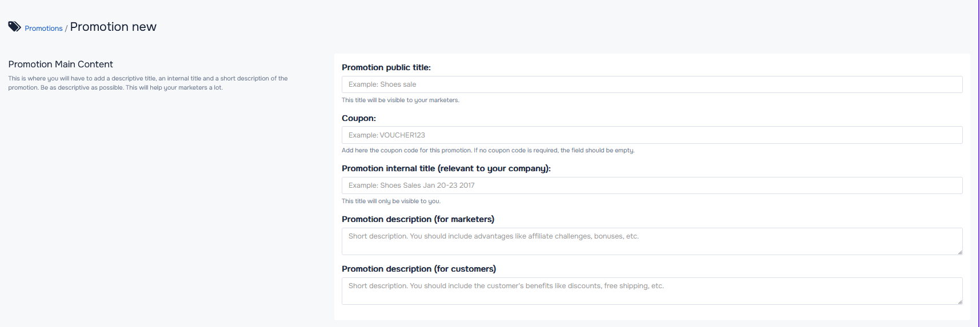
Task: Click the Promotion Main Content description paragraph
Action: [148, 83]
